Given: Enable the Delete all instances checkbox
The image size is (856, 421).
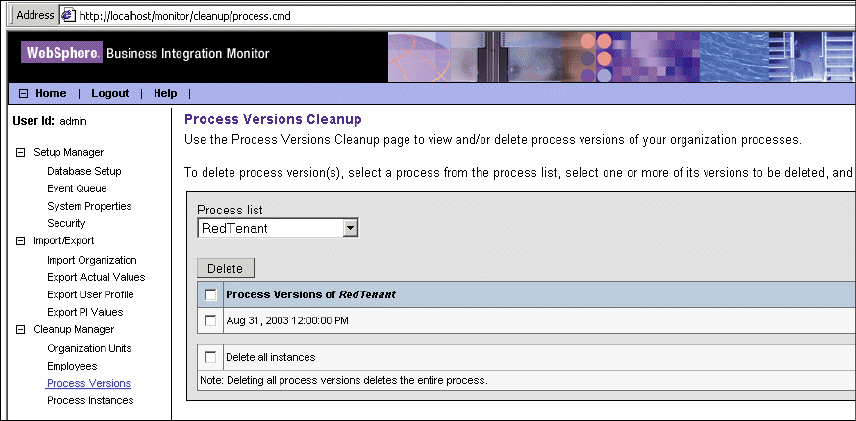Looking at the screenshot, I should click(x=210, y=357).
